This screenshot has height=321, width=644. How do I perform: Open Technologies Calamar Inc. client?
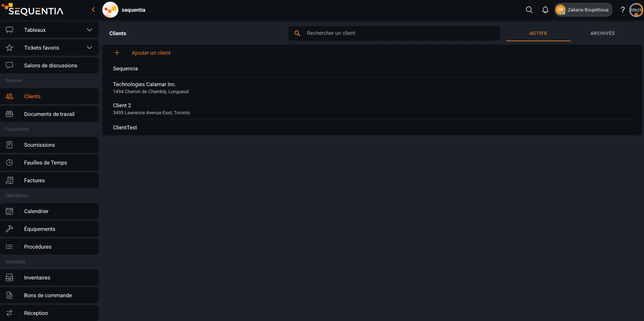(372, 87)
